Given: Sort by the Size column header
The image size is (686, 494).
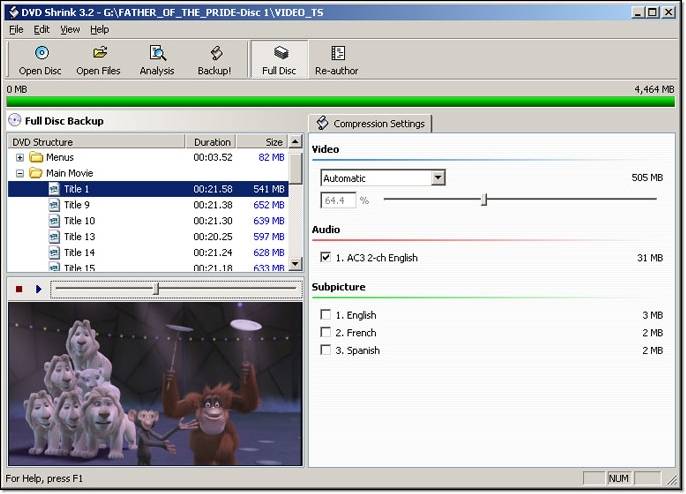Looking at the screenshot, I should (262, 142).
